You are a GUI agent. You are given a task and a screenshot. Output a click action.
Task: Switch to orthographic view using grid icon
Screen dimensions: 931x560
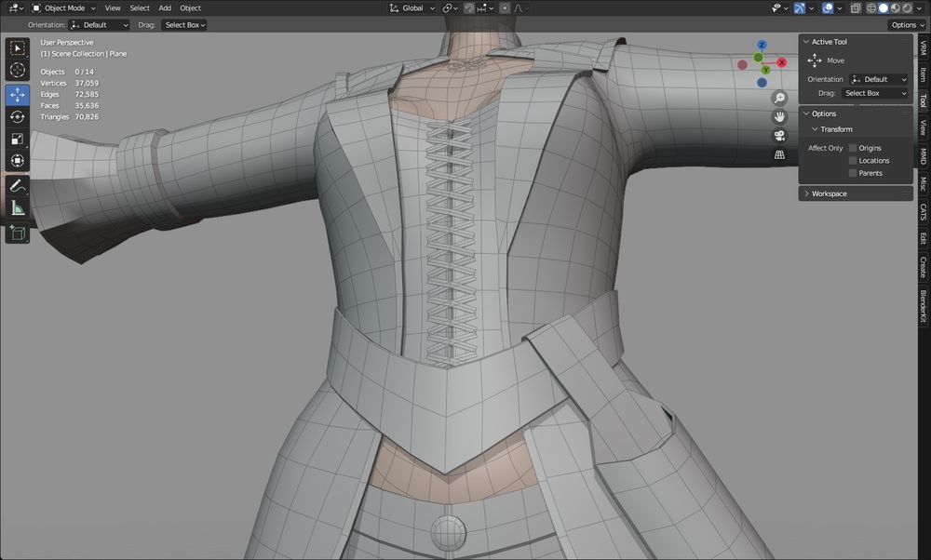(x=779, y=155)
